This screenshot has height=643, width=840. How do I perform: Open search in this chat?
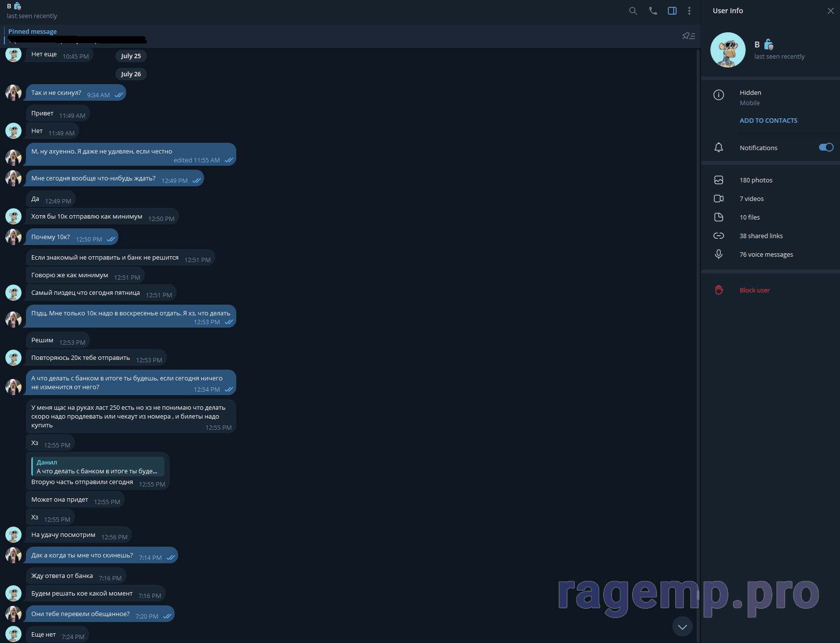[633, 11]
